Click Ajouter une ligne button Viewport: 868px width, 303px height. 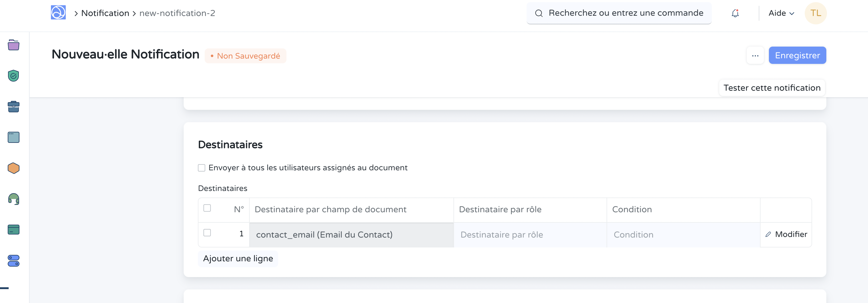(x=238, y=259)
